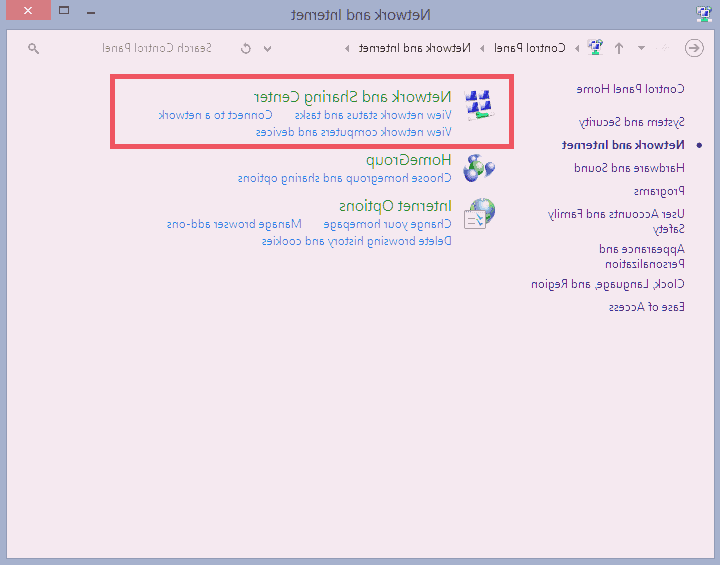Image resolution: width=720 pixels, height=565 pixels.
Task: Go to Control Panel Home in sidebar
Action: (645, 88)
